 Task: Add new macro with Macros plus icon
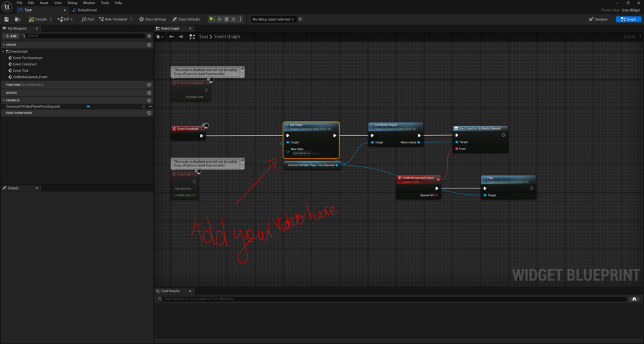[149, 93]
